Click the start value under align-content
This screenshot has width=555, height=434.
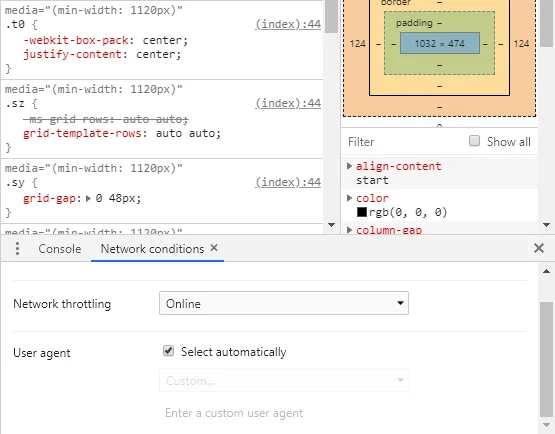coord(372,180)
